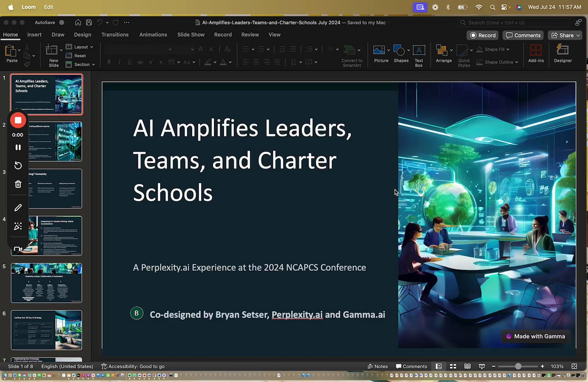Viewport: 588px width, 382px height.
Task: Select Normal view in status bar
Action: click(439, 366)
